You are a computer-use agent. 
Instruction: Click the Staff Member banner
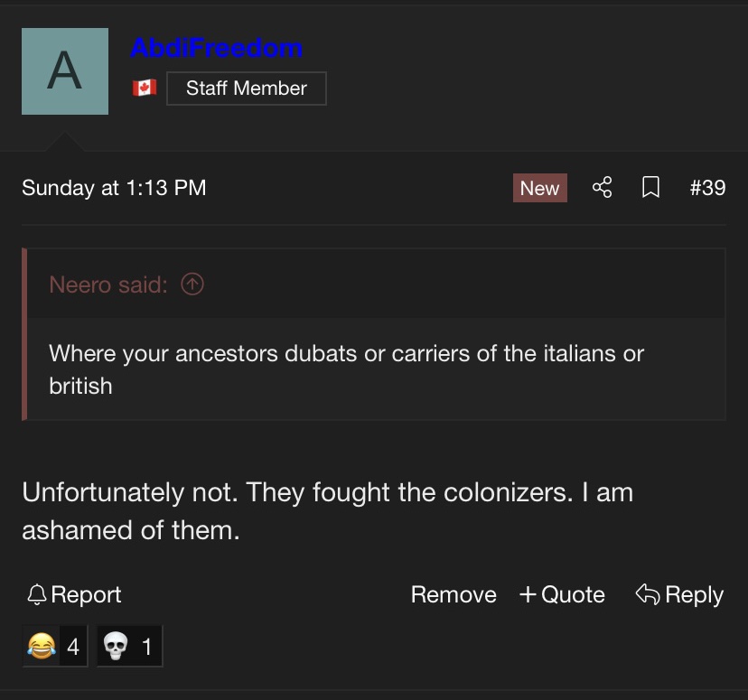click(x=247, y=89)
